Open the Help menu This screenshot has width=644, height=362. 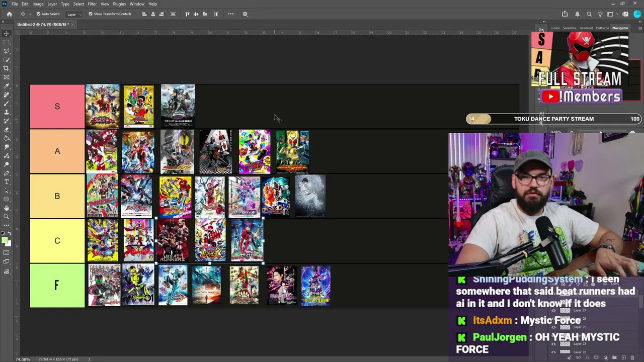152,4
